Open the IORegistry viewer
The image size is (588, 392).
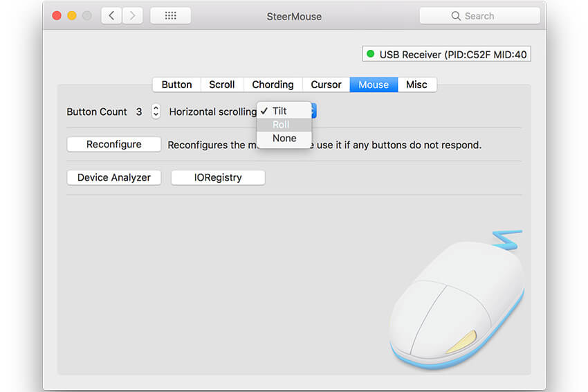tap(218, 177)
